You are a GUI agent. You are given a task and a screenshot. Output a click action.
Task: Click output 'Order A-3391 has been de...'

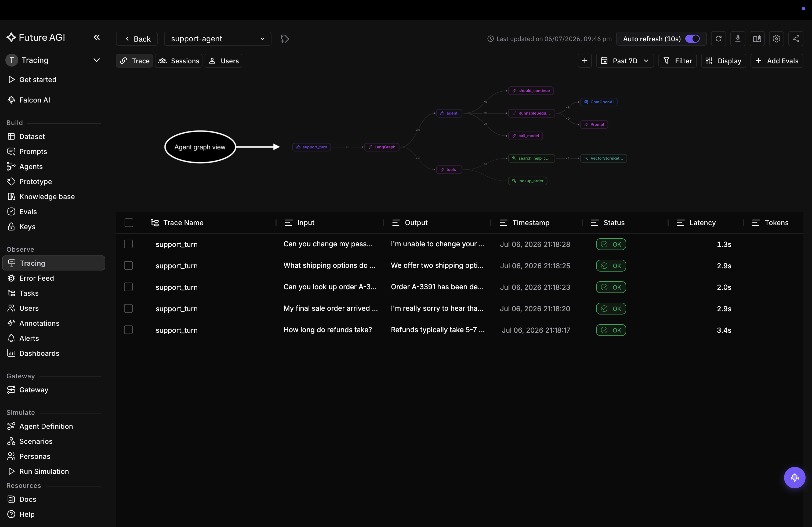pyautogui.click(x=437, y=287)
